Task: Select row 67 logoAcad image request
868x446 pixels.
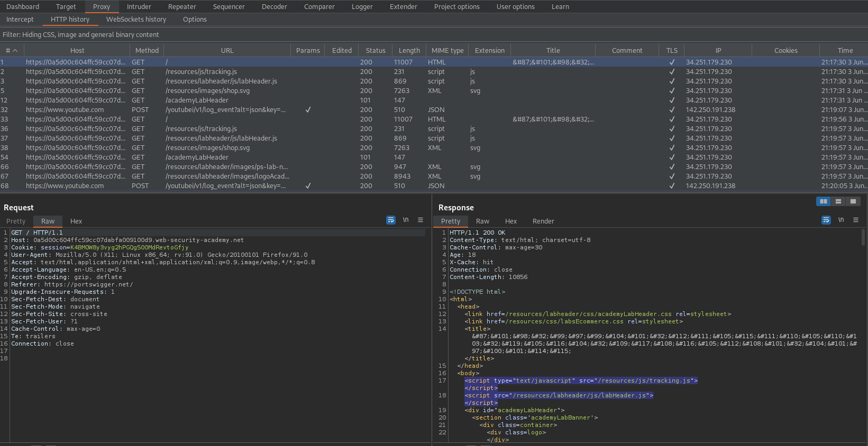Action: [x=434, y=176]
